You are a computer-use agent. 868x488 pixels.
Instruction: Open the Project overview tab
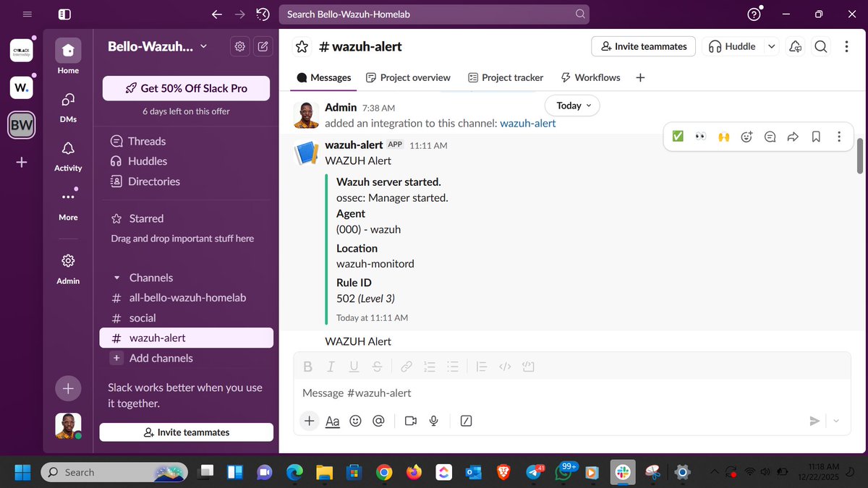pyautogui.click(x=408, y=77)
